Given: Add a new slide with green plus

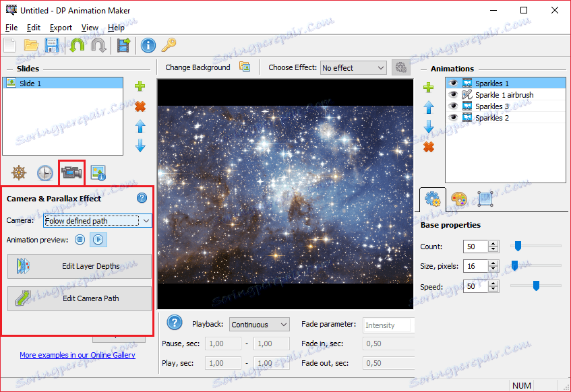Looking at the screenshot, I should pyautogui.click(x=140, y=86).
